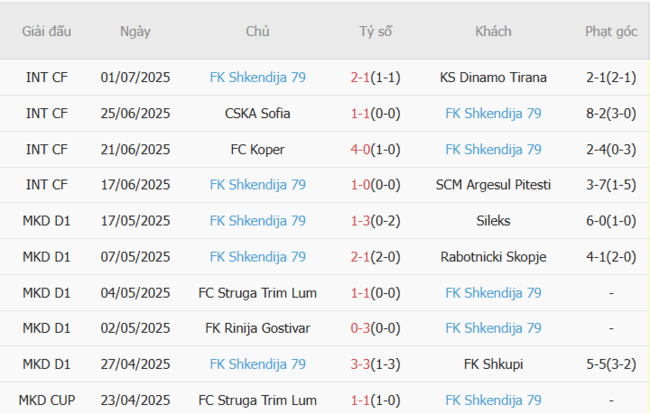The height and width of the screenshot is (414, 650).
Task: Select FC Koper in the home column
Action: click(x=258, y=149)
